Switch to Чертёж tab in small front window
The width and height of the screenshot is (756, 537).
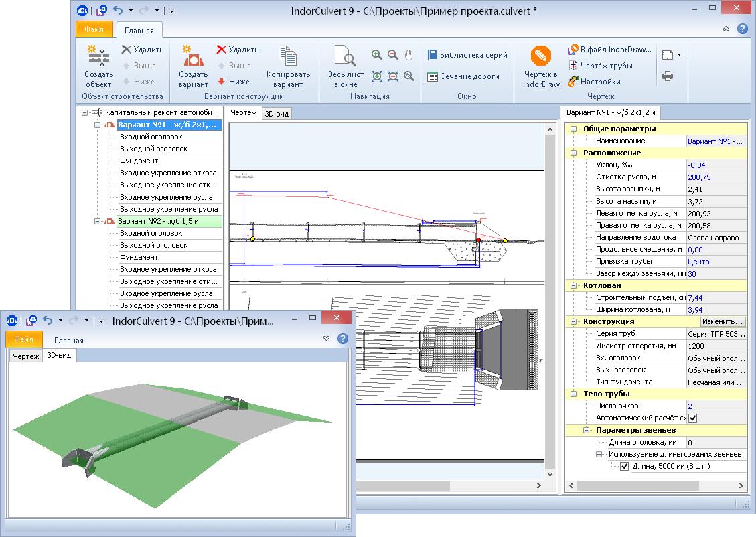[26, 356]
